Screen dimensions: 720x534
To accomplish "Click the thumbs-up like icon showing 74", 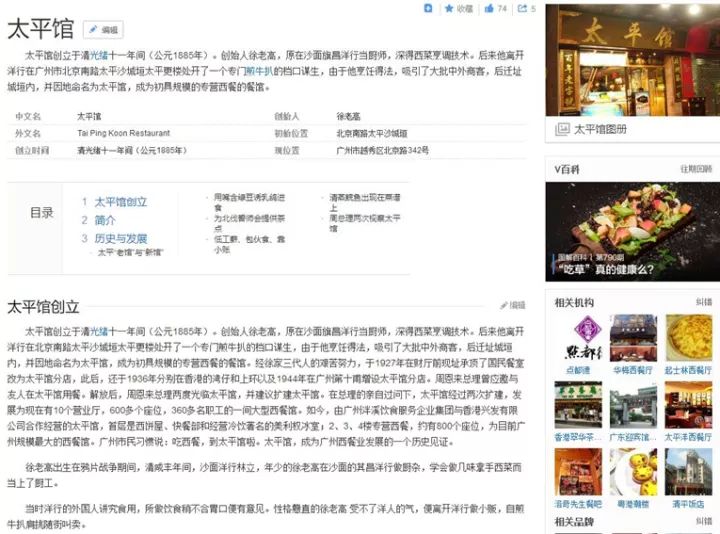I will [x=489, y=8].
